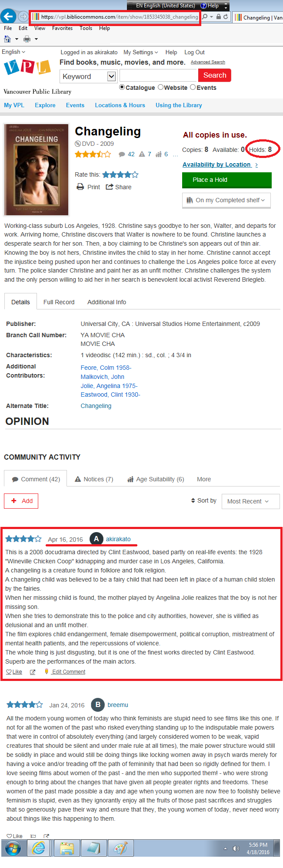Screen dimensions: 283x868
Task: Expand the On my Completed shelf dropdown
Action: click(226, 200)
